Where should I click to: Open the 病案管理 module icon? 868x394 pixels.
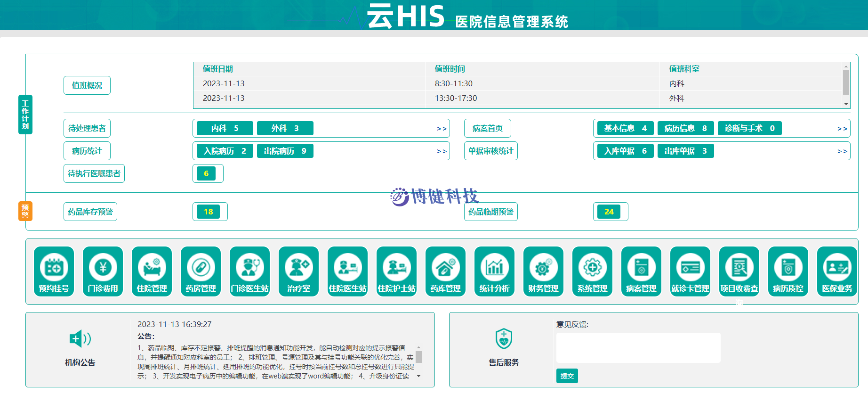coord(642,271)
